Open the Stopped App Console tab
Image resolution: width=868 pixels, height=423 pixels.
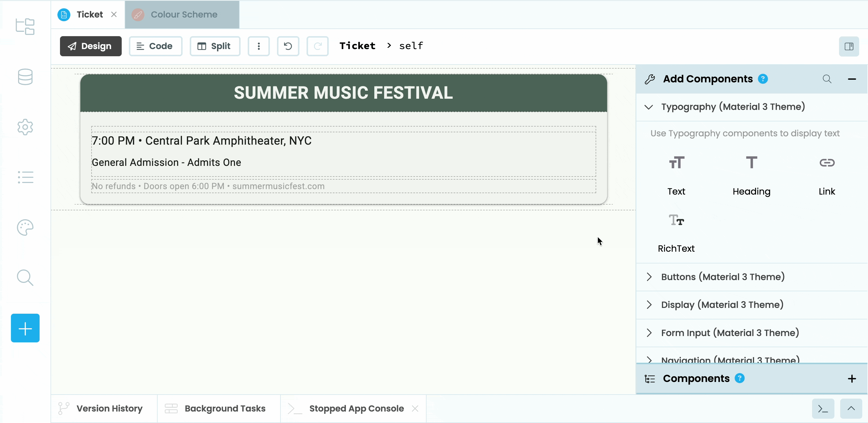click(x=353, y=409)
